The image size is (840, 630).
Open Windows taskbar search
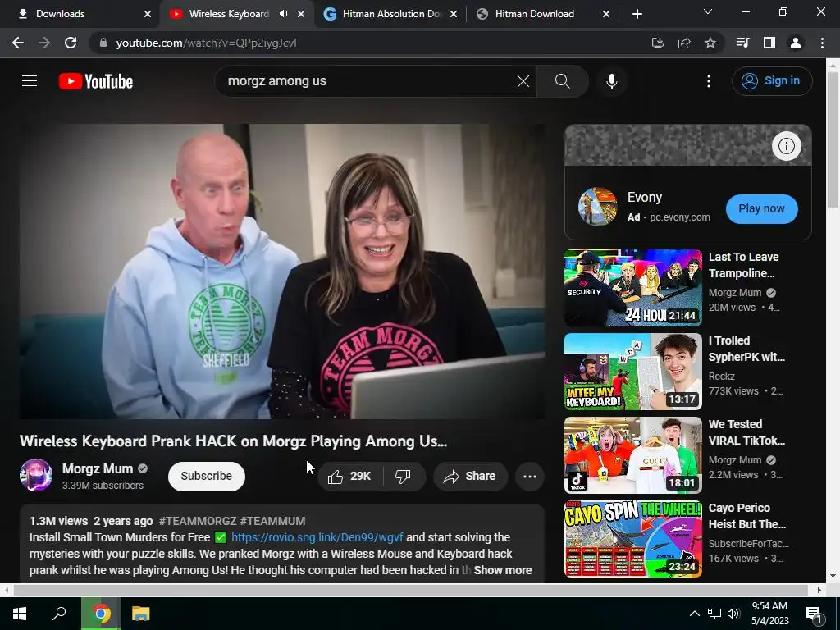(59, 614)
